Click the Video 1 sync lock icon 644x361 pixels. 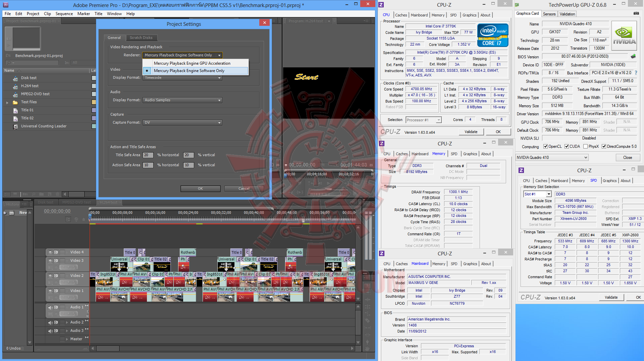click(x=56, y=291)
